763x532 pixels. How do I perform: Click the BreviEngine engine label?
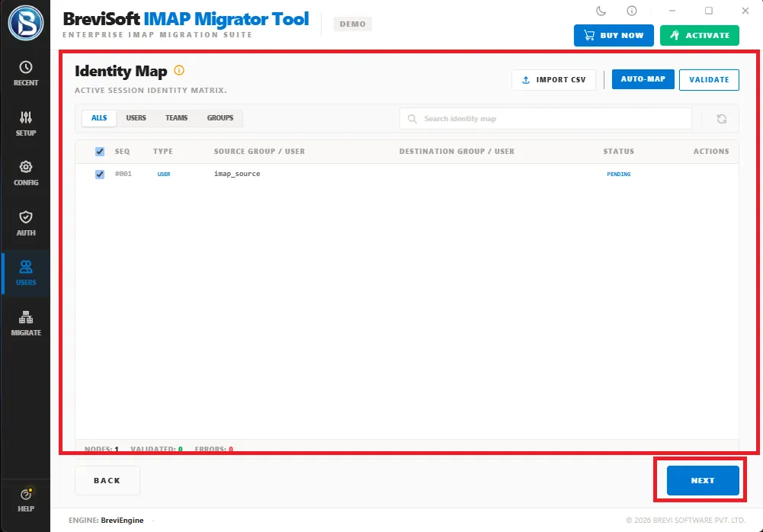tap(122, 521)
